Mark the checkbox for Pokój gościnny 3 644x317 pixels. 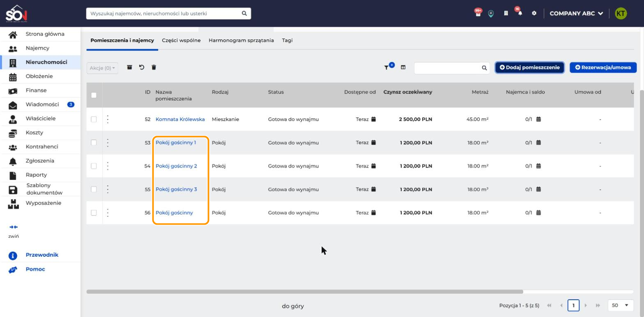tap(94, 189)
